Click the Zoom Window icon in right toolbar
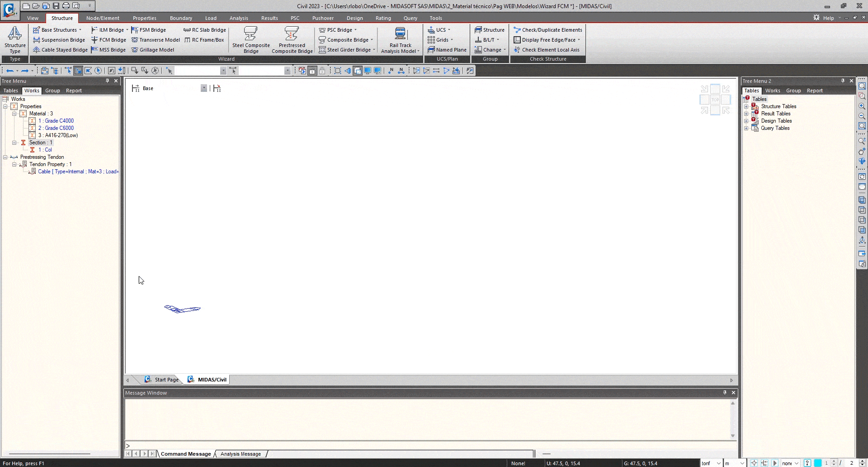 (862, 96)
